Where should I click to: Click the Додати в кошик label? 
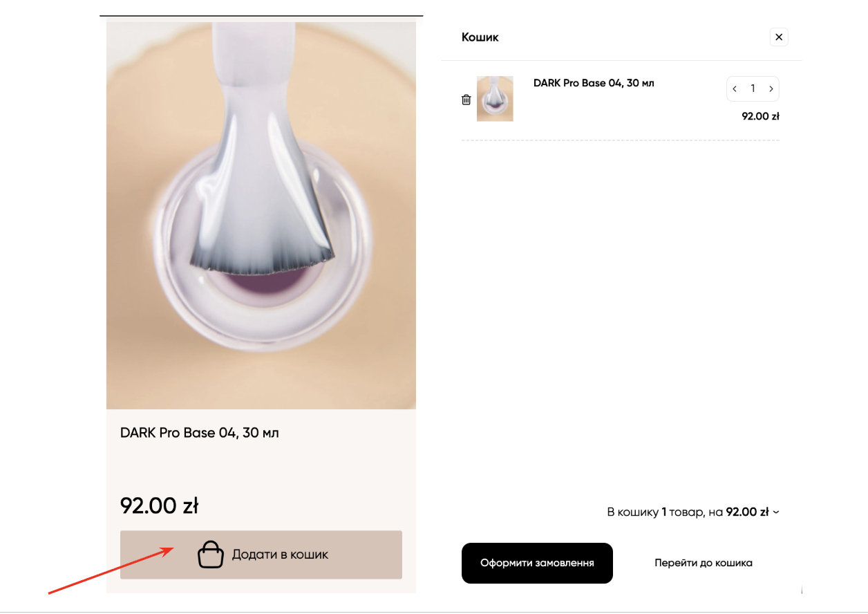point(280,555)
